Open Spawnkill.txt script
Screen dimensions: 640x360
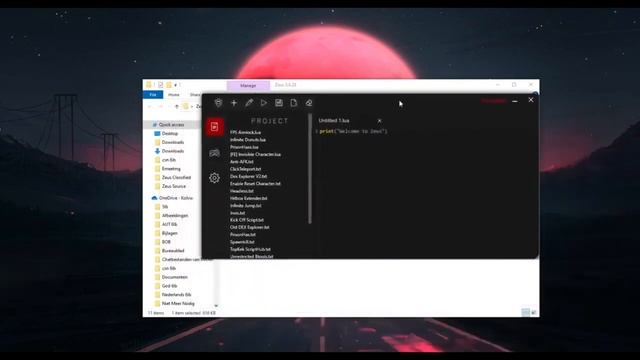(x=242, y=242)
